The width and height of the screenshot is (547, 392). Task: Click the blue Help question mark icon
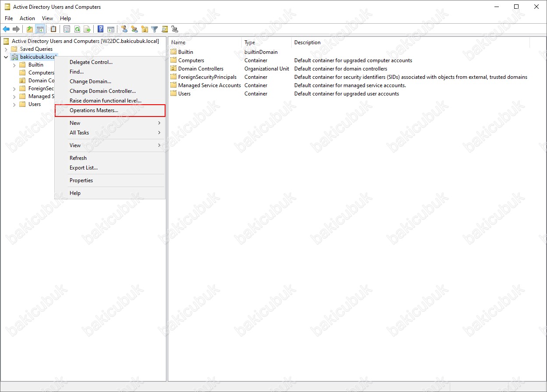pos(101,29)
